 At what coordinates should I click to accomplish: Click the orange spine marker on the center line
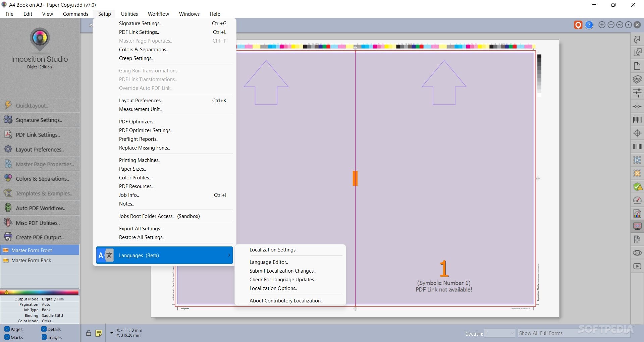tap(355, 178)
